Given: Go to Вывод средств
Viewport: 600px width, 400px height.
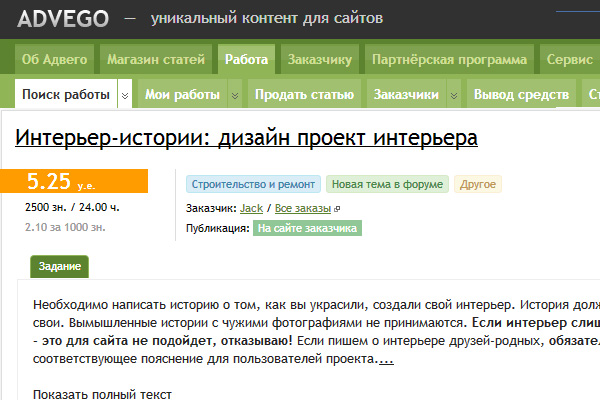Looking at the screenshot, I should pos(521,96).
